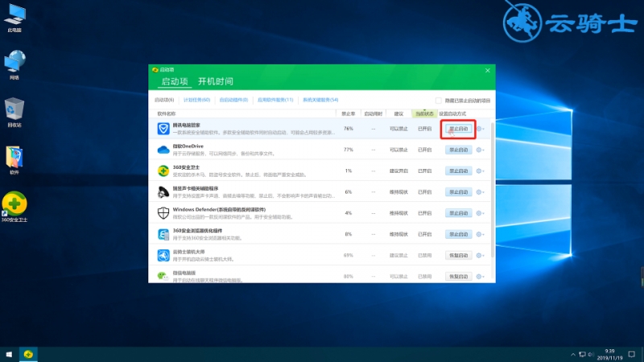Close the 启动项 window

488,71
